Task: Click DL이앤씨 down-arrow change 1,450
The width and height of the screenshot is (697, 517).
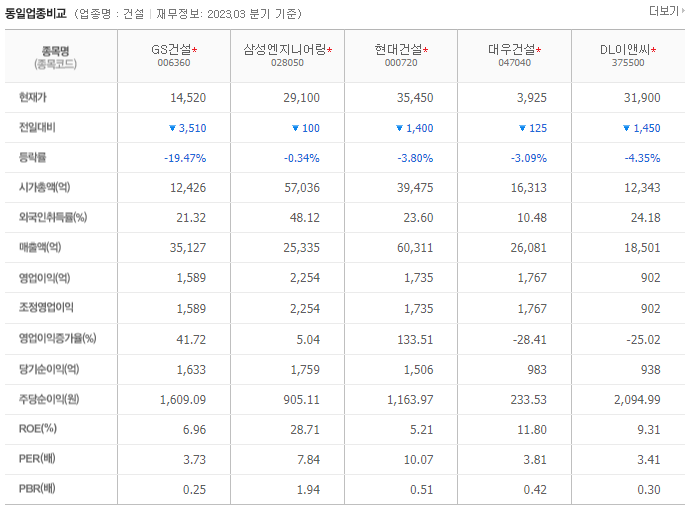Action: [641, 128]
